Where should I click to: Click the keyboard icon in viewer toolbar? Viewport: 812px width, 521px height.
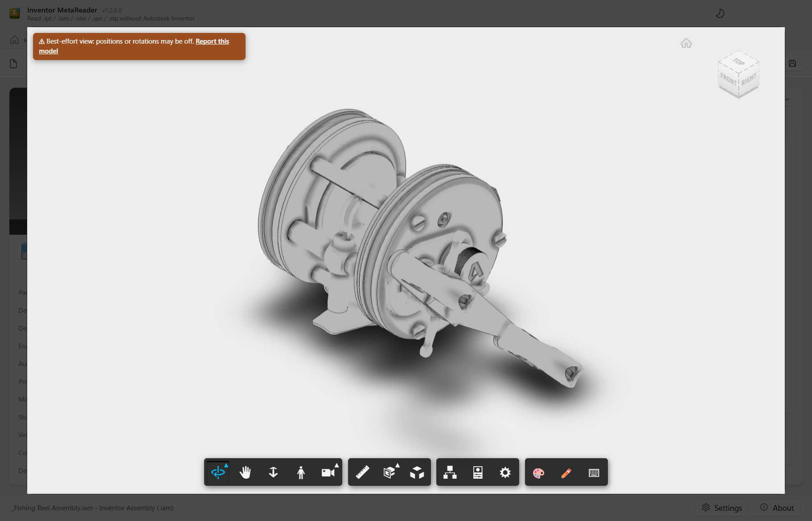point(594,472)
